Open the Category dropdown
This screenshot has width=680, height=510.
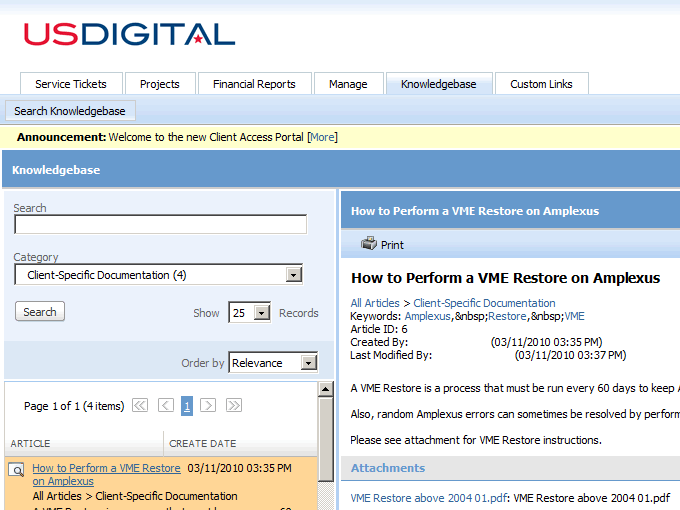click(159, 275)
